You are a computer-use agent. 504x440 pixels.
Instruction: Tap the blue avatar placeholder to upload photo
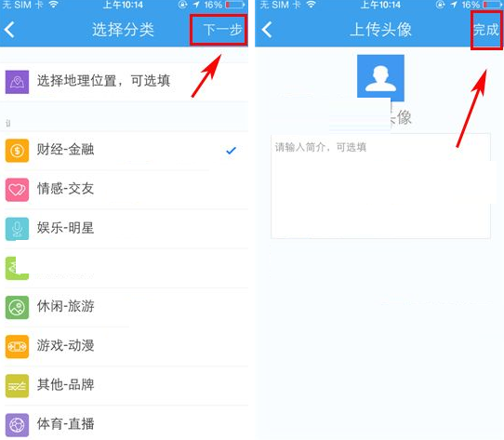[380, 78]
